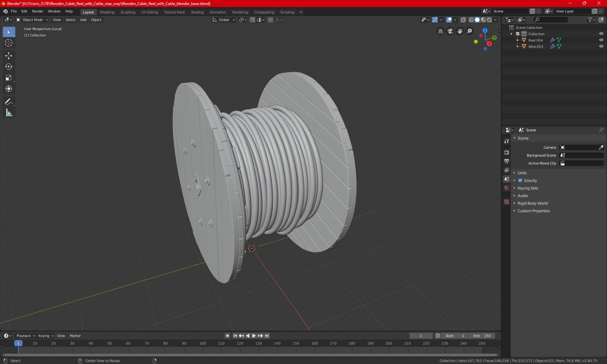
Task: Toggle the camera view icon
Action: tap(450, 31)
